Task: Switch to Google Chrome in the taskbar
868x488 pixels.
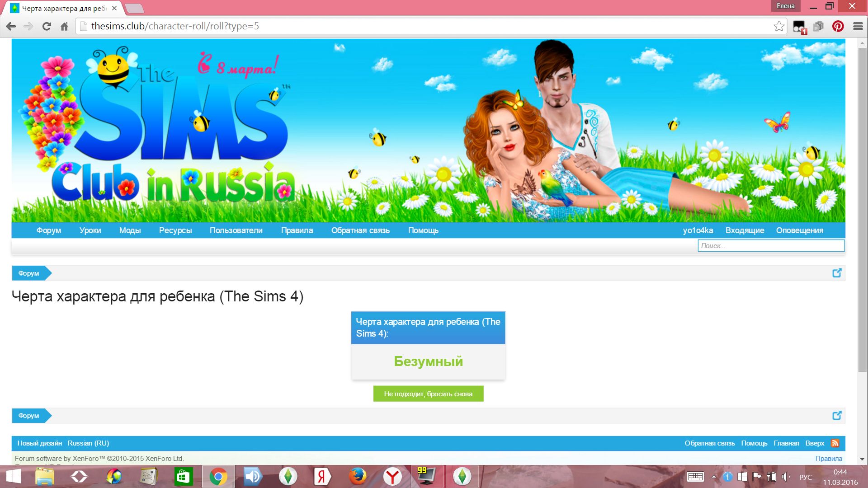Action: pos(218,476)
